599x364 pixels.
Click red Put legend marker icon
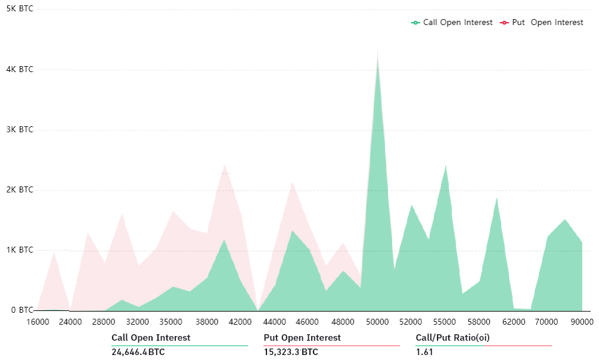[504, 23]
